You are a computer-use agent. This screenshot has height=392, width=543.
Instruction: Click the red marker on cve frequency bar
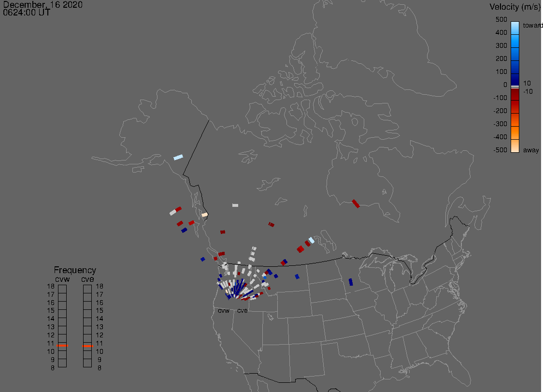point(87,346)
